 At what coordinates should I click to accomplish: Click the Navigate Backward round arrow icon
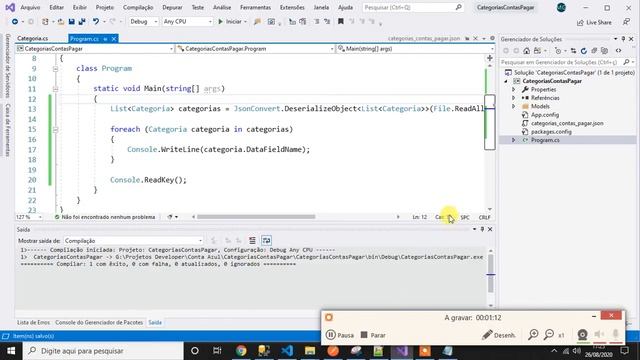[x=15, y=22]
